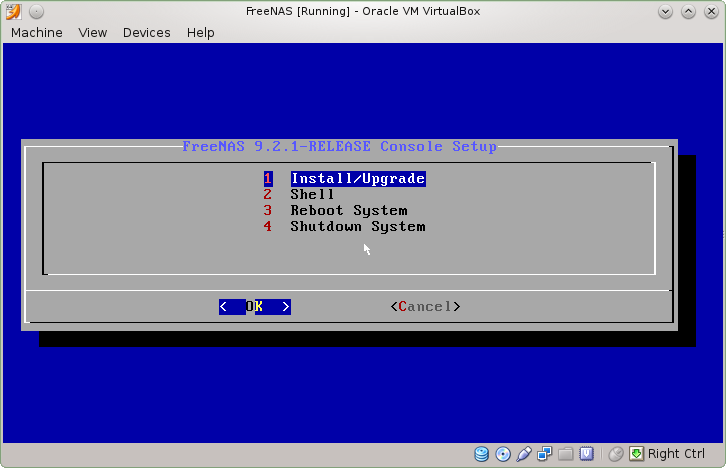Maximize the VirtualBox window
Image resolution: width=726 pixels, height=468 pixels.
pos(688,12)
